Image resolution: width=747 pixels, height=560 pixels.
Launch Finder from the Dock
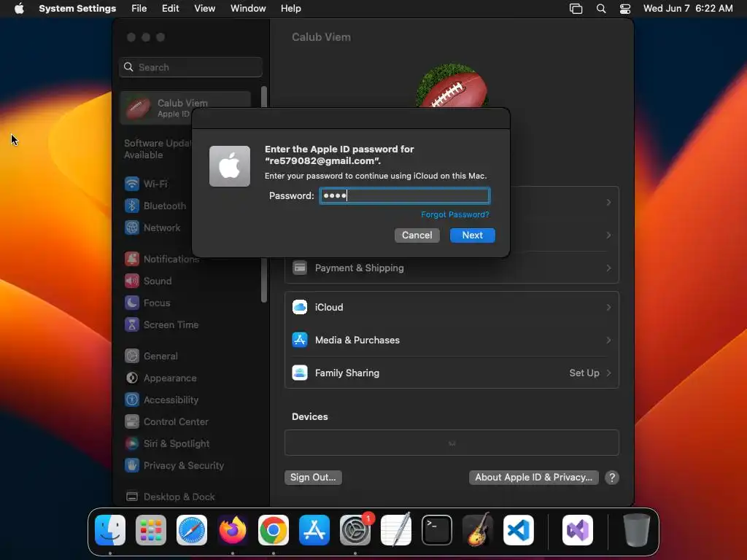pos(110,530)
